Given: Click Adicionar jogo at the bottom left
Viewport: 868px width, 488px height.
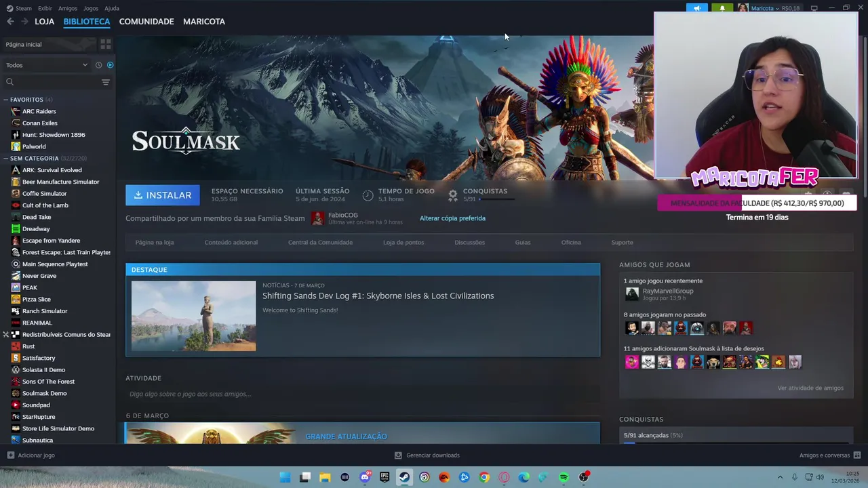Looking at the screenshot, I should coord(31,455).
